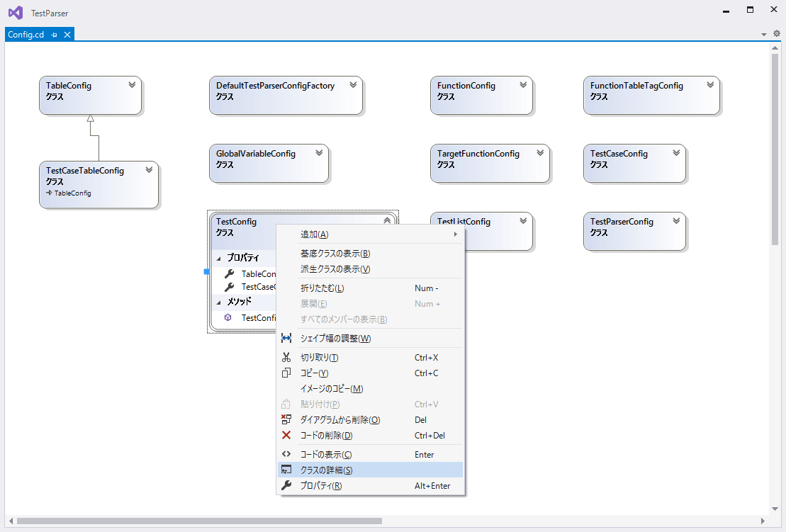Screen dimensions: 786x532
Task: Expand the FunctionConfig class chevron
Action: pos(522,83)
